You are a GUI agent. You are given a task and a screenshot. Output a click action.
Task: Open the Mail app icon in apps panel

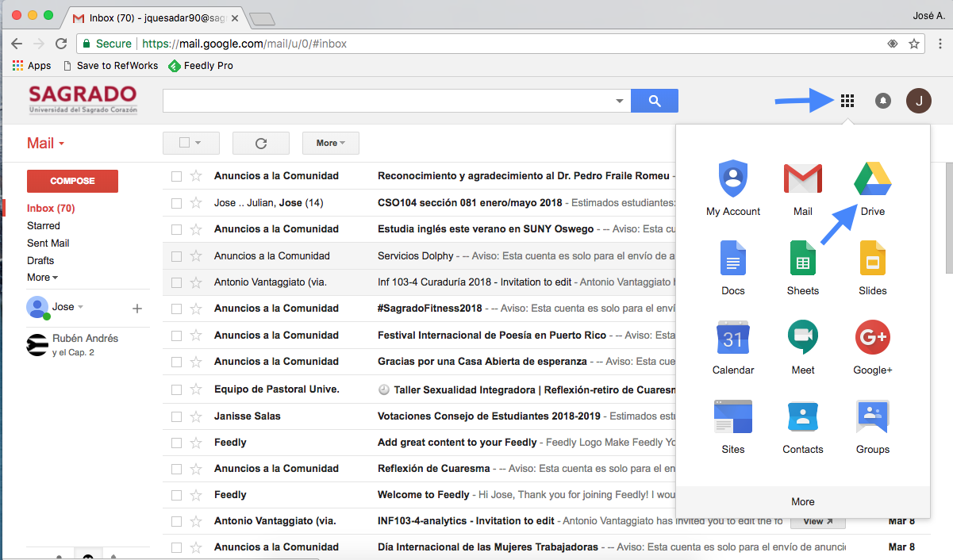[x=803, y=189]
